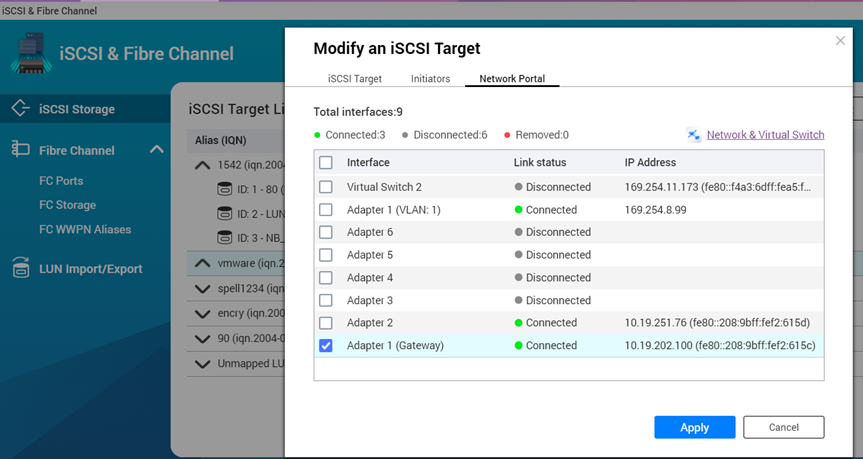Click the LUN Import/Export sidebar icon
Image resolution: width=863 pixels, height=459 pixels.
[x=20, y=268]
